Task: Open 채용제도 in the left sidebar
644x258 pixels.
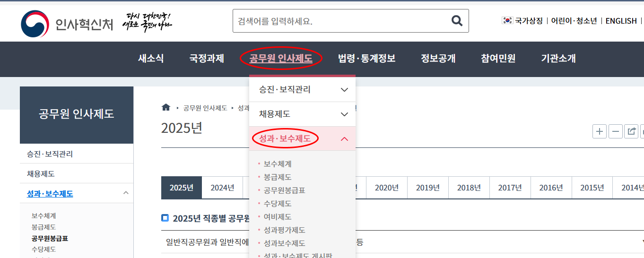Action: [41, 174]
